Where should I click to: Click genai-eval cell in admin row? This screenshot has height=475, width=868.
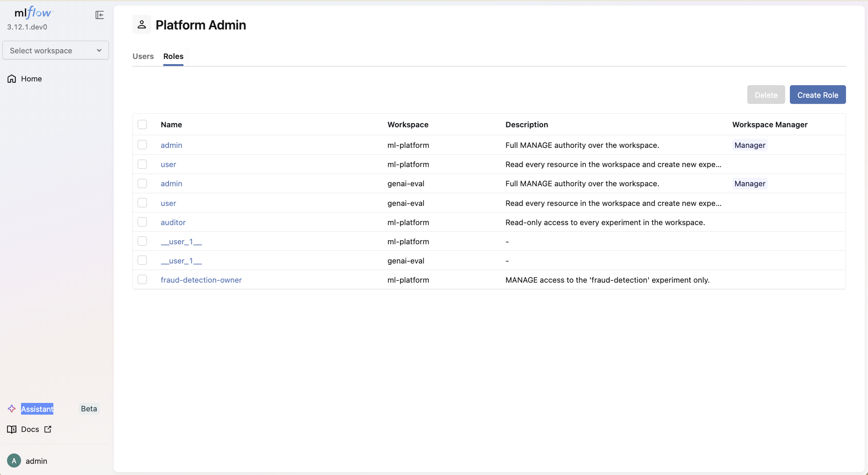tap(406, 183)
